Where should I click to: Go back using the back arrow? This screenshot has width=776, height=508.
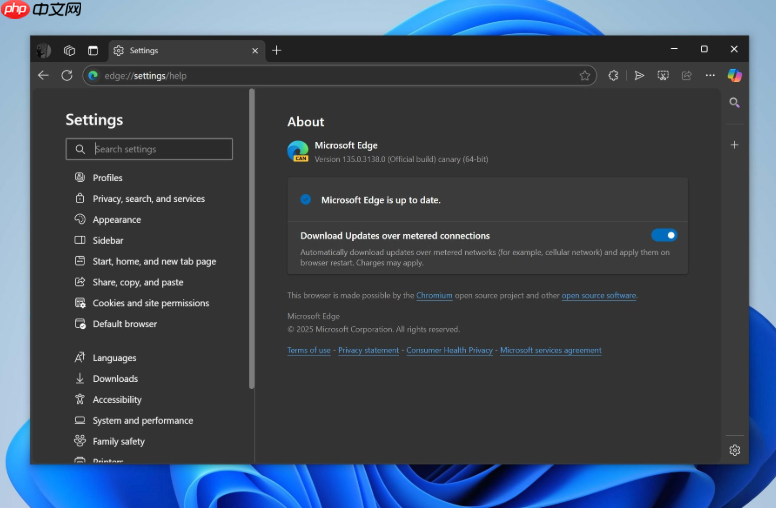pos(43,75)
